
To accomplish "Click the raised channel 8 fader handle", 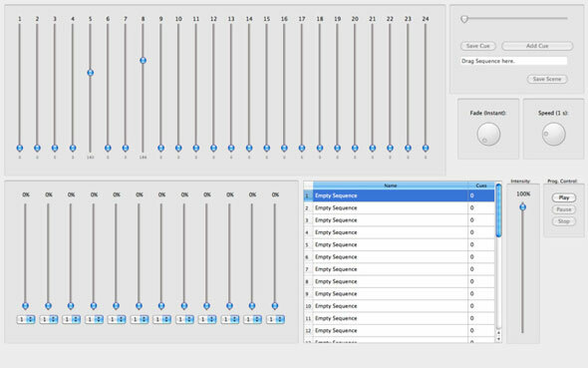I will point(143,61).
